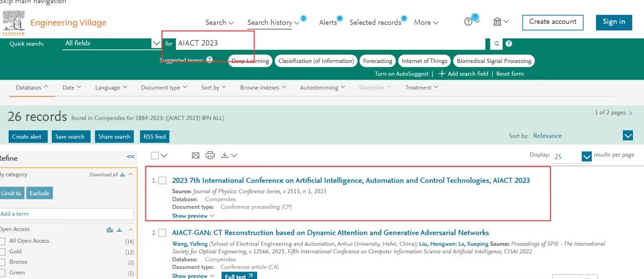This screenshot has height=279, width=644.
Task: Check Gold open access filter
Action: [x=3, y=252]
